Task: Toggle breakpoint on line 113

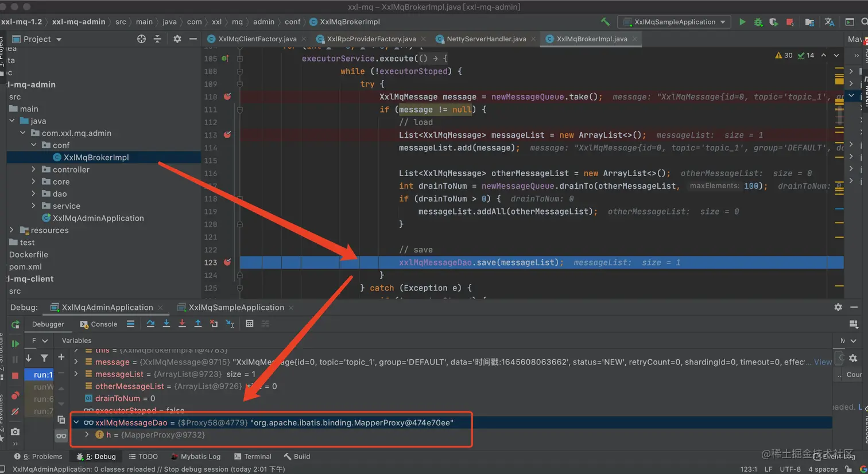Action: pyautogui.click(x=227, y=135)
